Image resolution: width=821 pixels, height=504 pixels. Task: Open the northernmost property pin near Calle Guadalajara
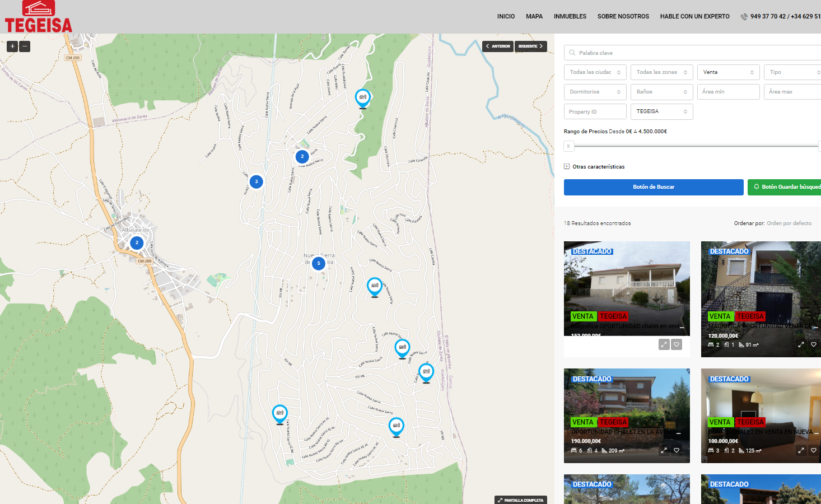click(x=363, y=99)
